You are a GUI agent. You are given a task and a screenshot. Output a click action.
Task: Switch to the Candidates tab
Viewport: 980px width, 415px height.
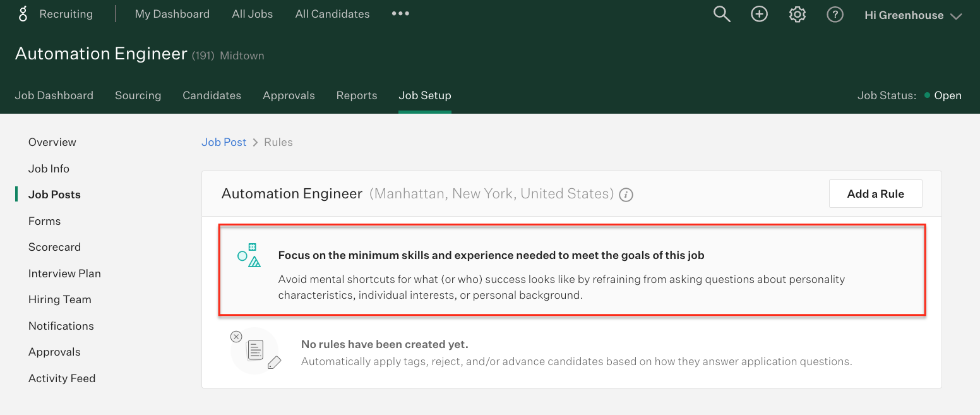tap(212, 95)
